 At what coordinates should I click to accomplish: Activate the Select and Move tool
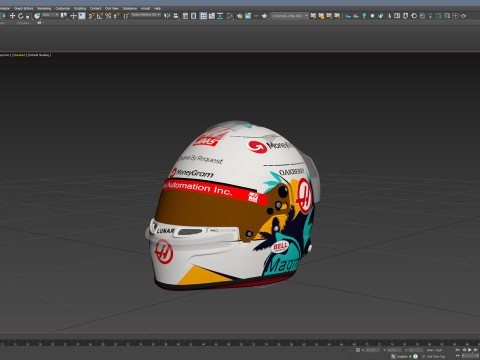[x=12, y=16]
